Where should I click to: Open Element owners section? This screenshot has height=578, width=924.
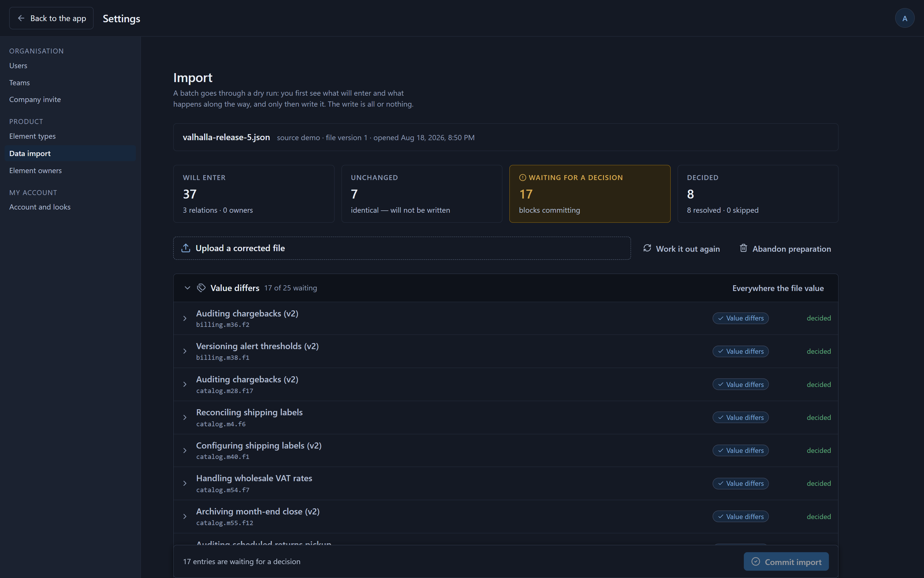pos(70,171)
